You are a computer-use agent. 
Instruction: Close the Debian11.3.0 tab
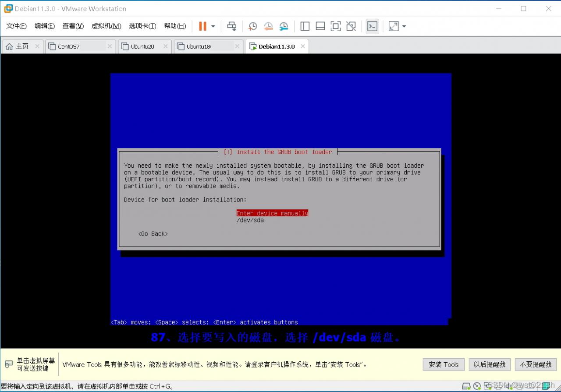point(302,46)
